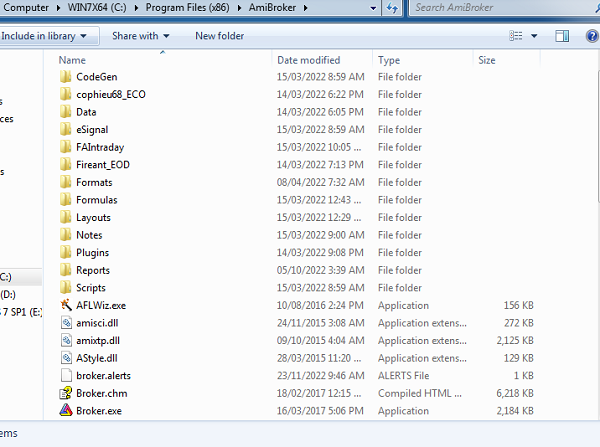Select the Formats folder icon

(x=66, y=183)
